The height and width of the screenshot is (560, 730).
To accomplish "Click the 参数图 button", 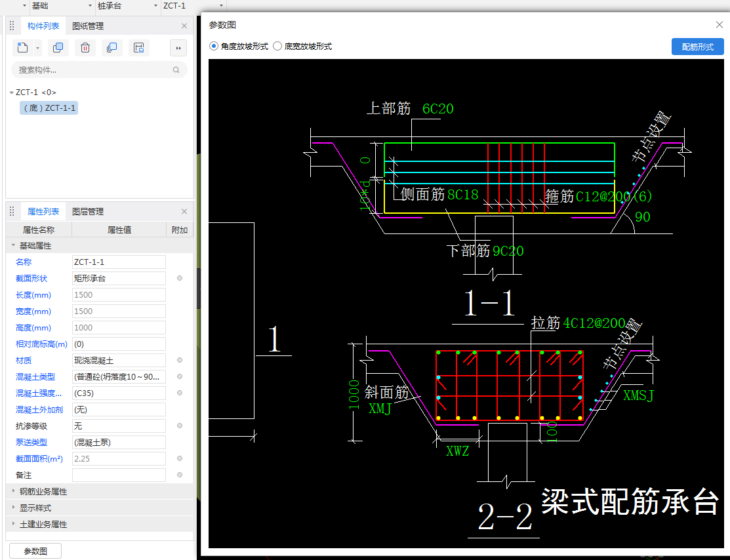I will point(35,551).
